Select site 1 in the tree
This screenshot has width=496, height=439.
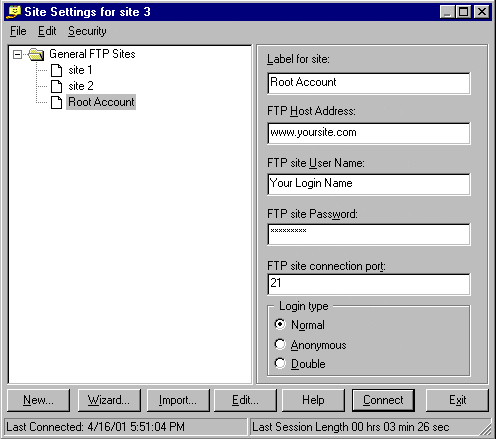coord(80,70)
